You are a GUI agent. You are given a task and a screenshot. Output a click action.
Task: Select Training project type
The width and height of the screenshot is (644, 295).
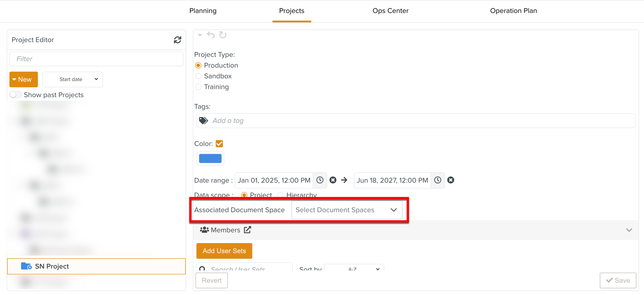click(198, 87)
